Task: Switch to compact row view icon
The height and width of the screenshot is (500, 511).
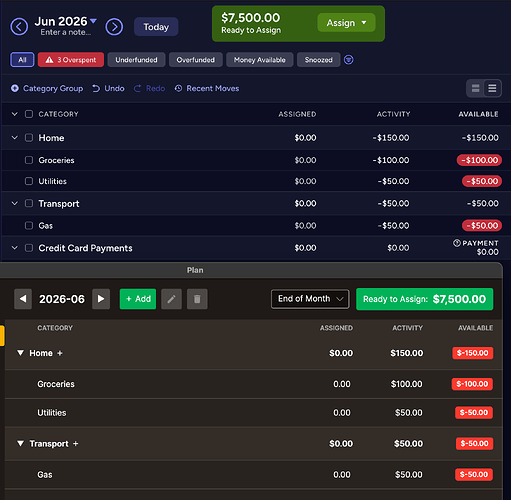Action: click(492, 88)
